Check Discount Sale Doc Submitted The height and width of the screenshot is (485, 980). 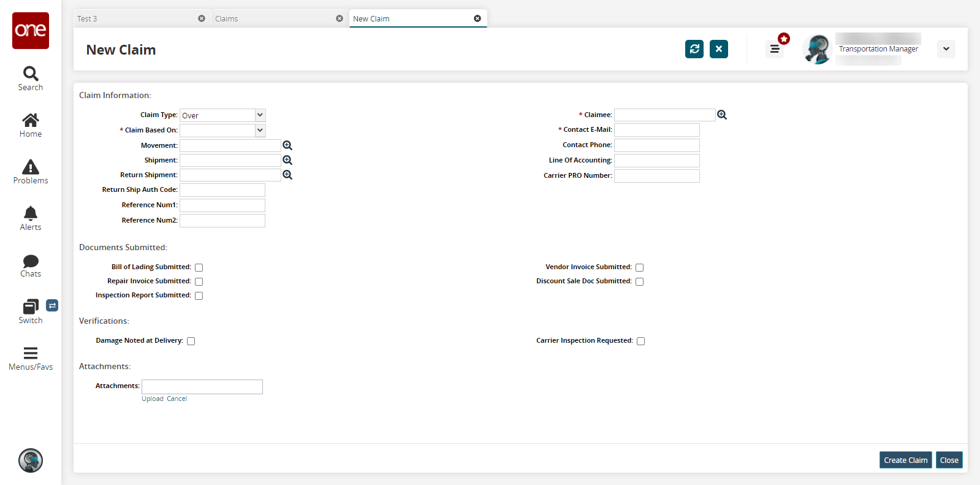point(639,281)
